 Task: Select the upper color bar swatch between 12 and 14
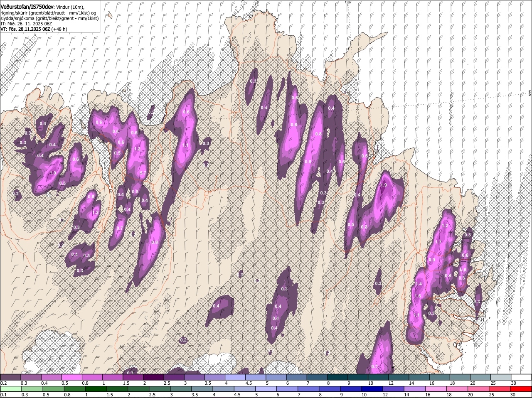click(x=399, y=377)
